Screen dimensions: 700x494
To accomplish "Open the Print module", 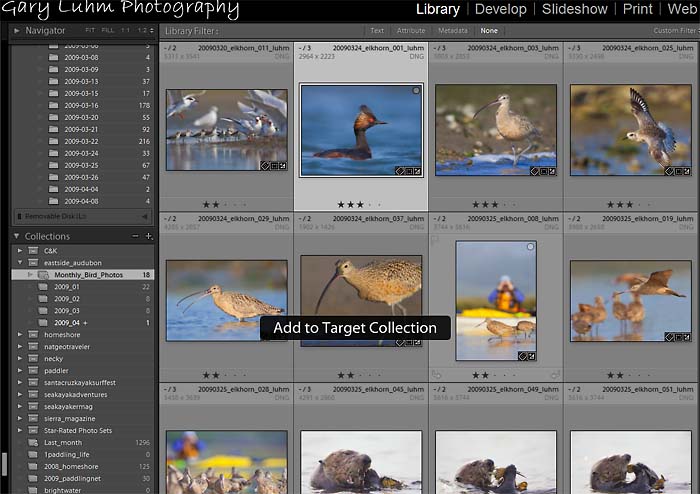I will 638,9.
